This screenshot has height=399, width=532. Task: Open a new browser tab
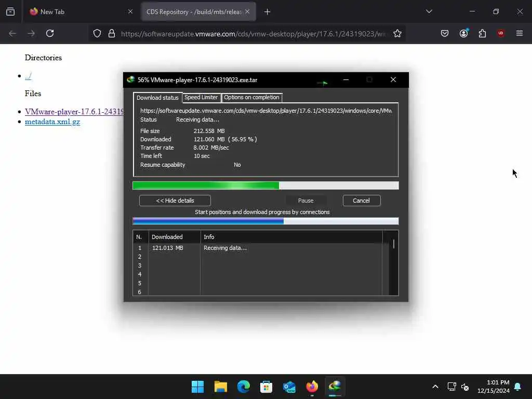(x=268, y=12)
